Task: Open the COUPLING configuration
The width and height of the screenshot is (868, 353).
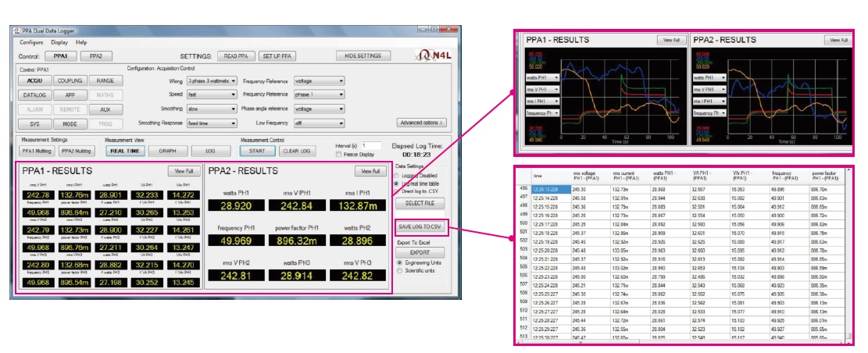Action: click(x=70, y=80)
